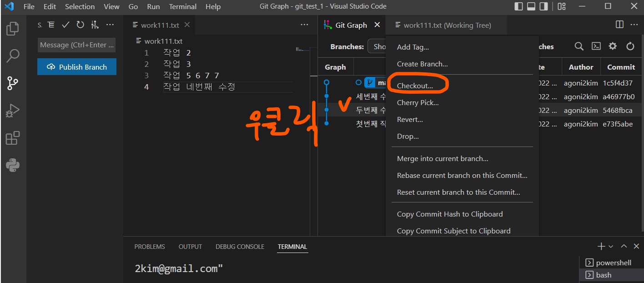Image resolution: width=644 pixels, height=283 pixels.
Task: Choose Merge into current branch...
Action: [462, 159]
